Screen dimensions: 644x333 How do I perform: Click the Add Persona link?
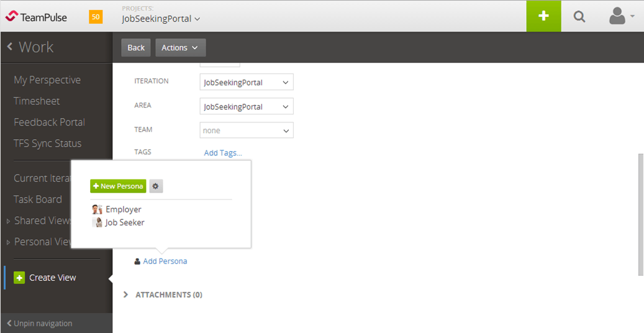(x=165, y=261)
